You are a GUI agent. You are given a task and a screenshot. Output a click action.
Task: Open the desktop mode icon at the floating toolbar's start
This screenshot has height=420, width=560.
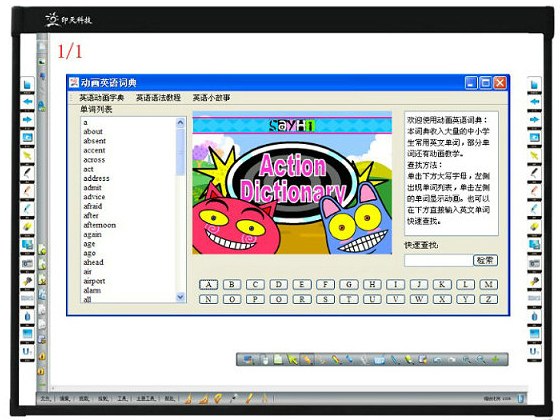pos(248,359)
